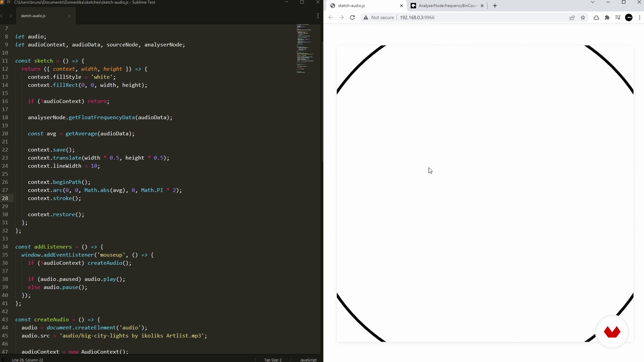Click Chrome forward navigation arrow

click(x=341, y=17)
